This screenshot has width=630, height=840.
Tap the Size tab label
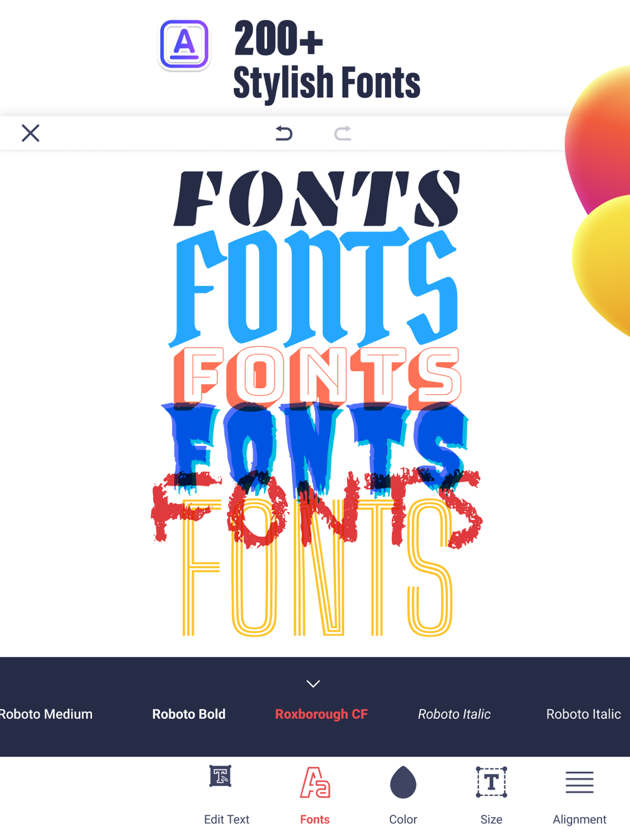[x=491, y=819]
